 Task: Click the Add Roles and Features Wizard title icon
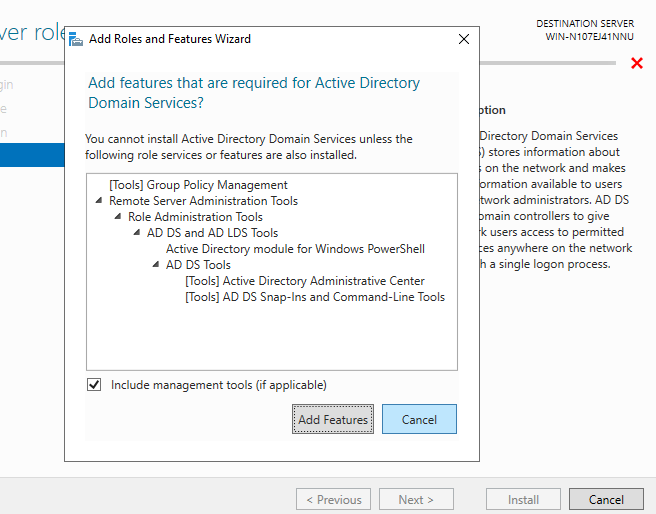tap(76, 39)
